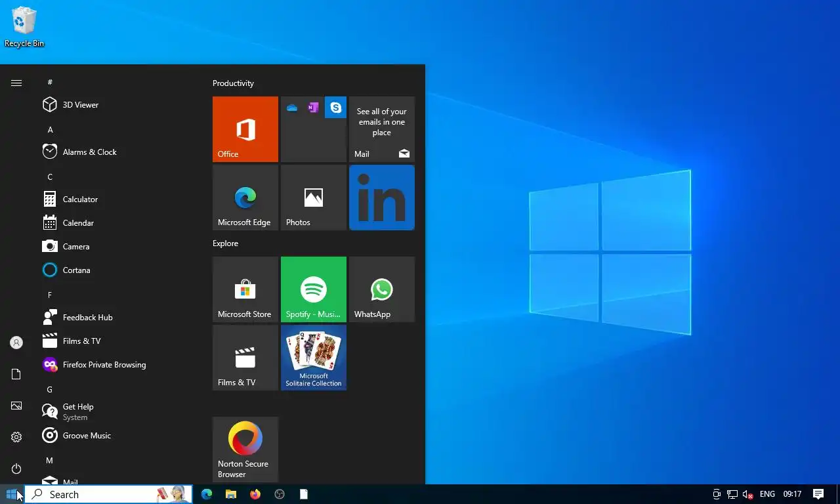Select the F section header
The image size is (840, 504).
point(50,295)
